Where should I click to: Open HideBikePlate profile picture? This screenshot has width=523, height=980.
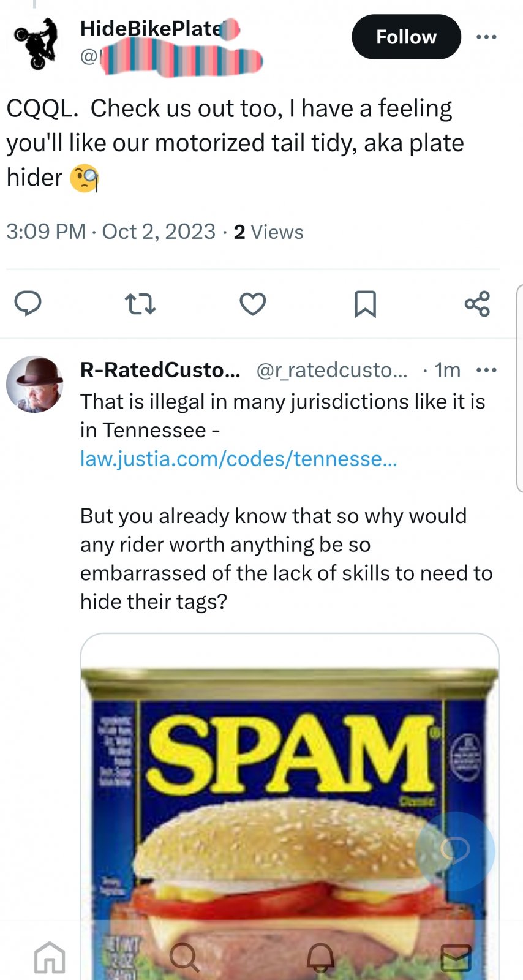pos(37,43)
